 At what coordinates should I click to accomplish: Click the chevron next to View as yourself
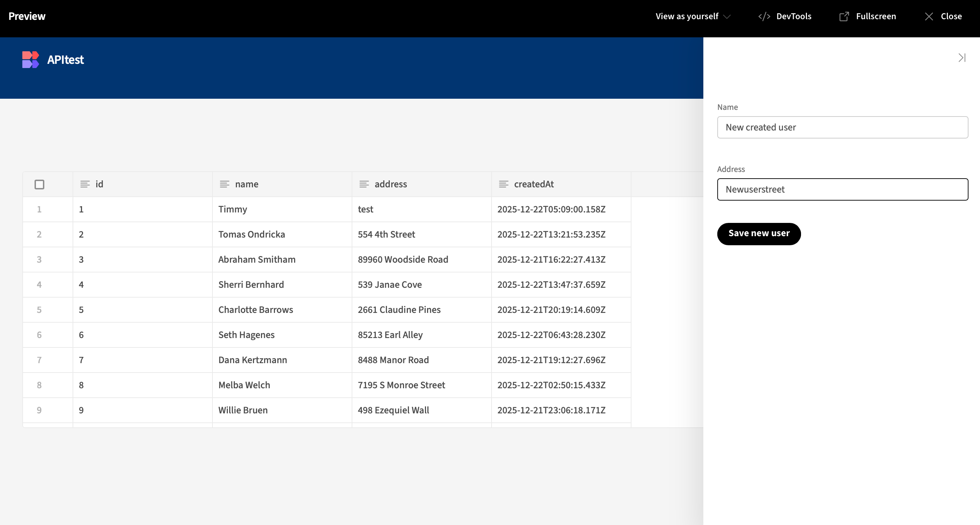pos(727,17)
